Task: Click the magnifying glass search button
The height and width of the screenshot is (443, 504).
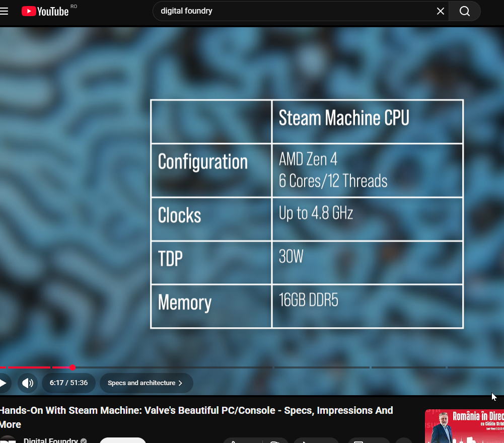Action: click(464, 11)
